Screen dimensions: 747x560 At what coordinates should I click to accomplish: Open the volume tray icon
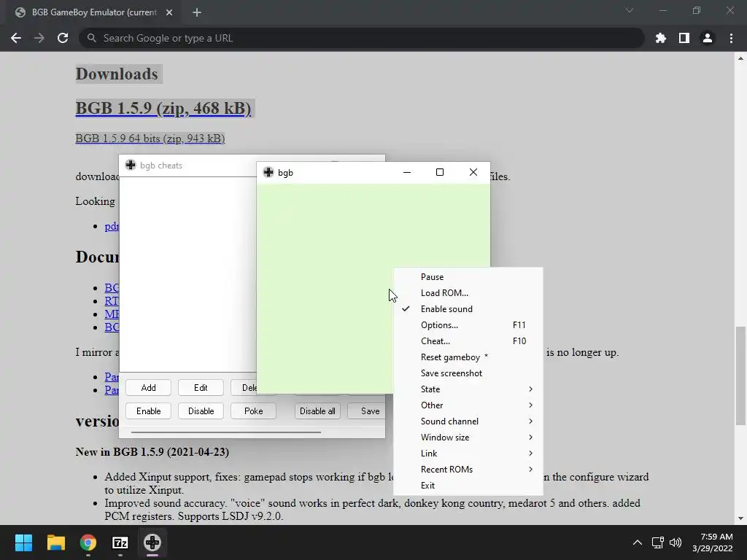(676, 542)
